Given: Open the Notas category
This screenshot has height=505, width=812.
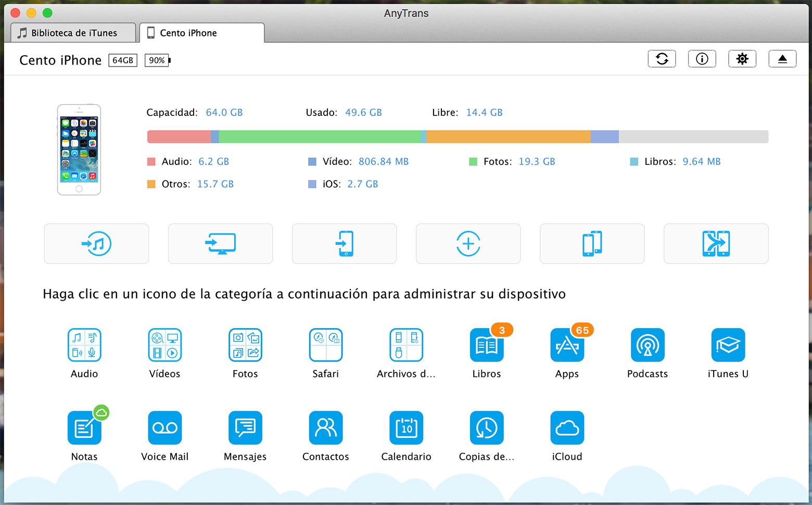Looking at the screenshot, I should click(x=84, y=428).
